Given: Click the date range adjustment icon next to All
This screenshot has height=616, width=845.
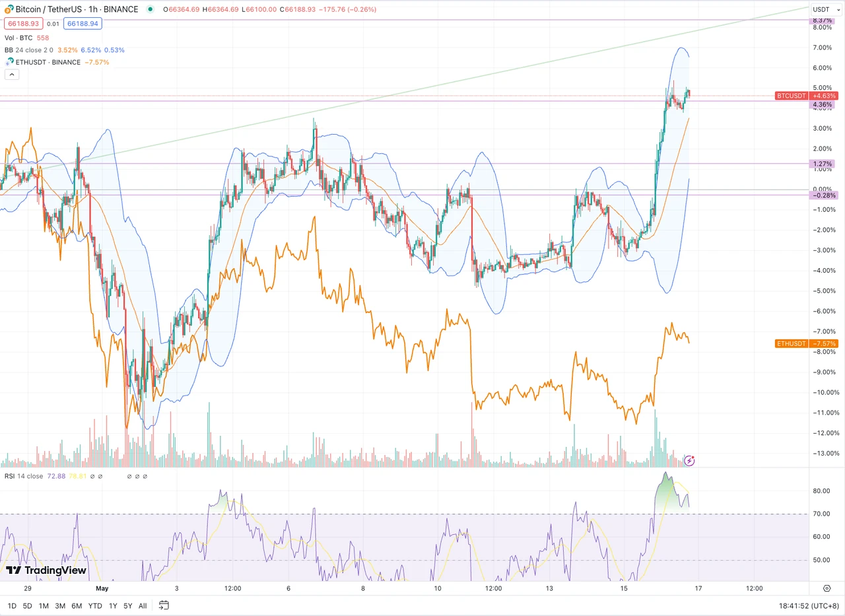Looking at the screenshot, I should tap(163, 605).
